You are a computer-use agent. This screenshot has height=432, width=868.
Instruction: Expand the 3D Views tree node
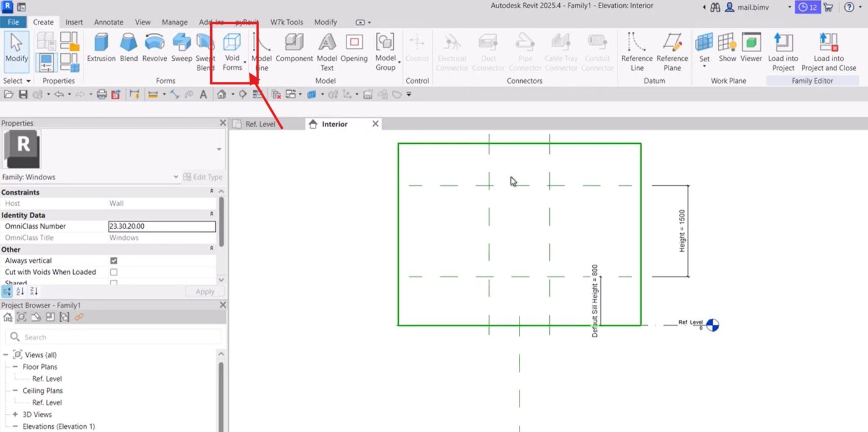click(x=15, y=415)
